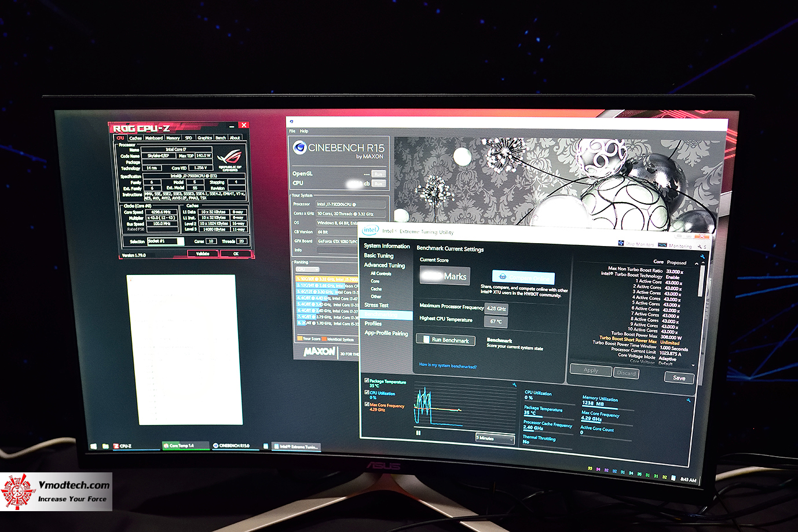Click the system tray clock showing 8:43 AM
The image size is (798, 532).
click(x=688, y=479)
